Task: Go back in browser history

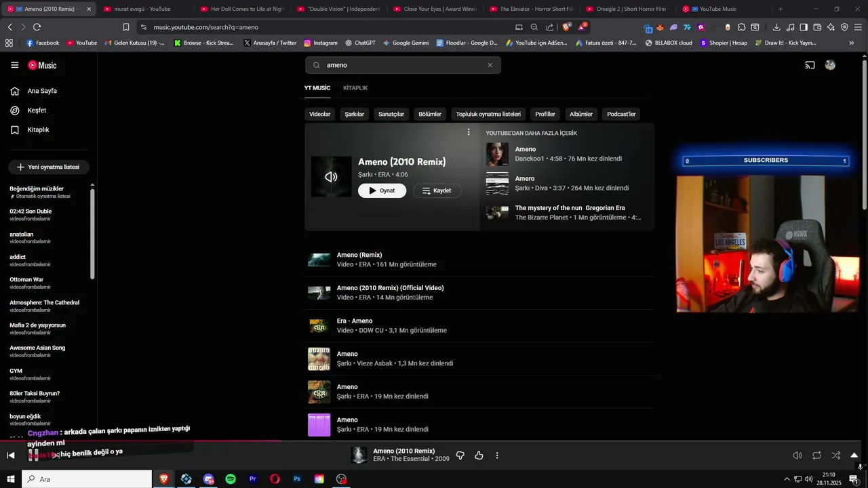Action: tap(9, 27)
